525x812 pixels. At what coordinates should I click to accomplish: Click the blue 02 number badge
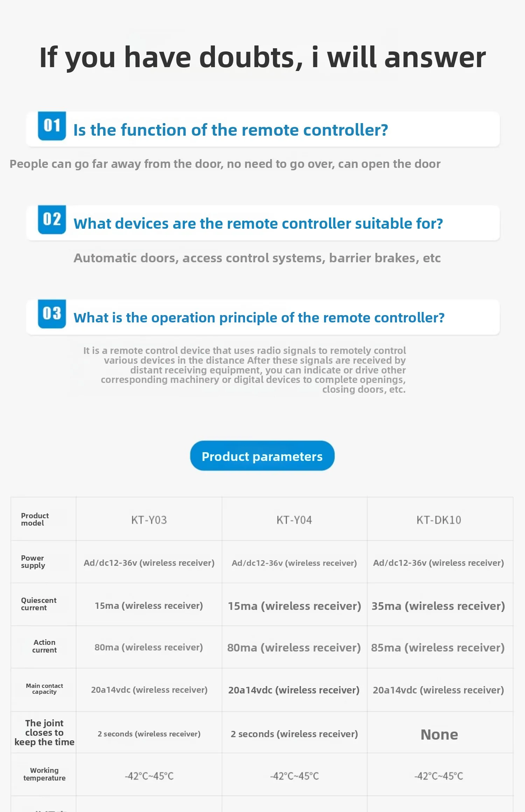52,220
